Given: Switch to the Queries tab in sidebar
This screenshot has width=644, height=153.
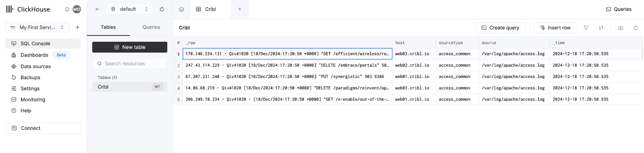Looking at the screenshot, I should point(151,27).
